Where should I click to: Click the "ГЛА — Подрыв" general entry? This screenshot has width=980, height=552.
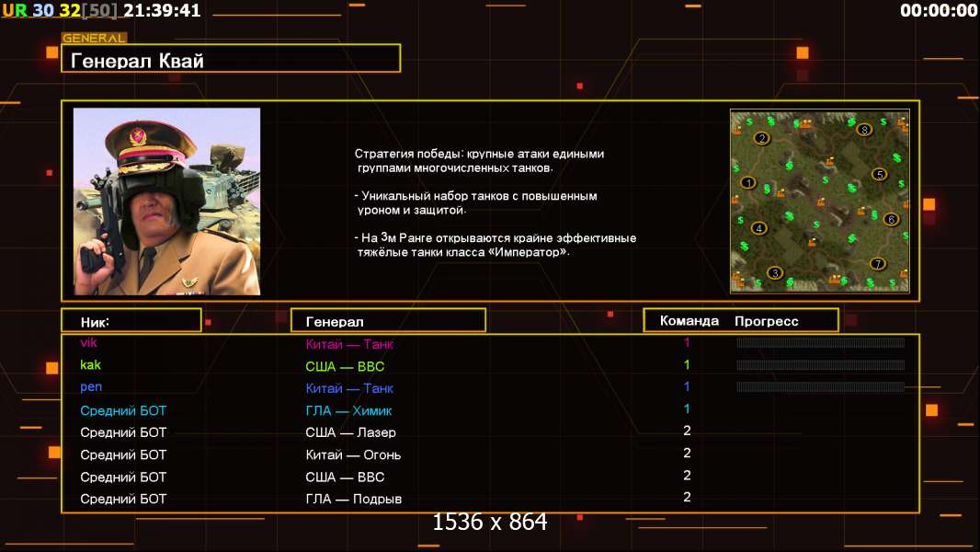pos(353,499)
